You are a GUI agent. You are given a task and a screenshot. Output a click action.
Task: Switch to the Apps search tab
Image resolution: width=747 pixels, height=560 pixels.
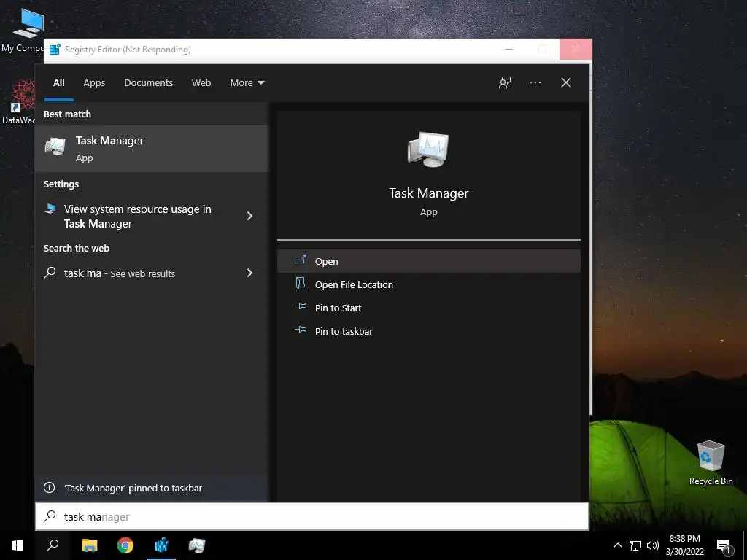(94, 83)
